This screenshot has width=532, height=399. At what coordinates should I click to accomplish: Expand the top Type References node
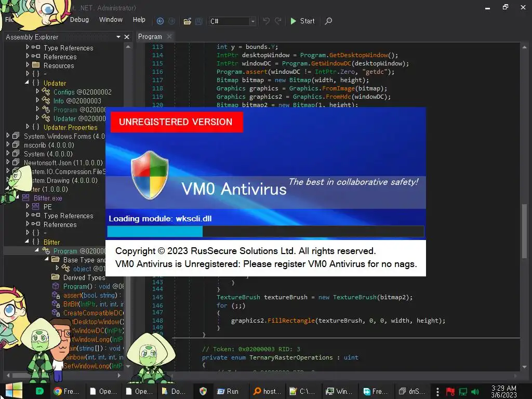[x=28, y=47]
